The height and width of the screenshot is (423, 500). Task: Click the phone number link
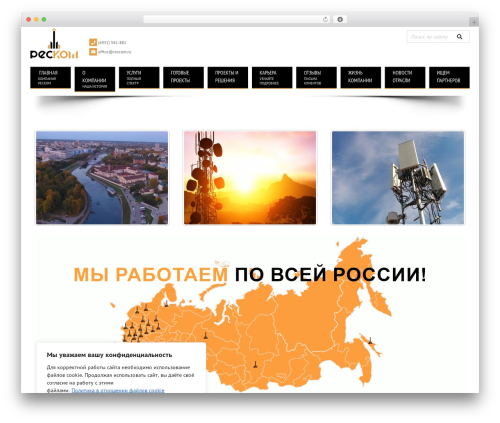[112, 43]
